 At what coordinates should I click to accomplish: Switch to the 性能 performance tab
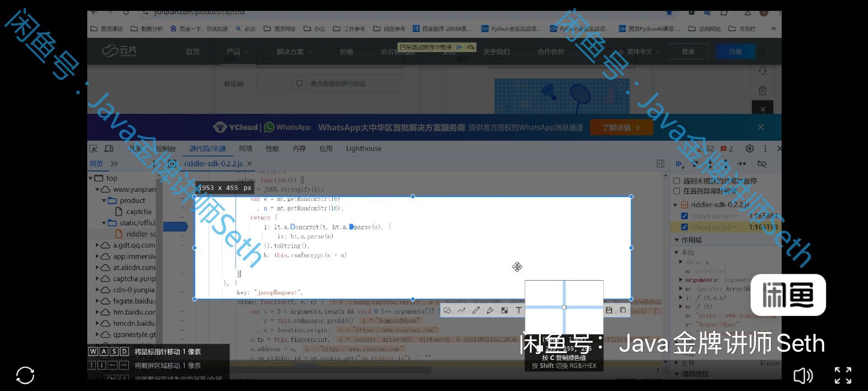[x=273, y=148]
